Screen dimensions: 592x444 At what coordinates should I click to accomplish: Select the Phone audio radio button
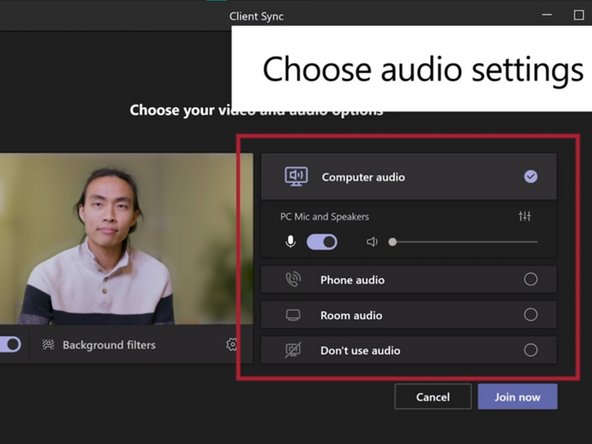pyautogui.click(x=530, y=279)
